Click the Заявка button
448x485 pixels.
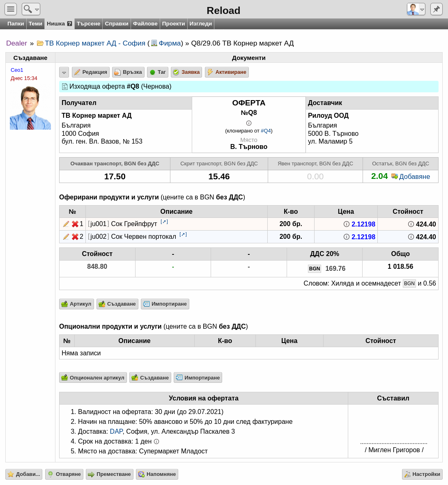(186, 72)
